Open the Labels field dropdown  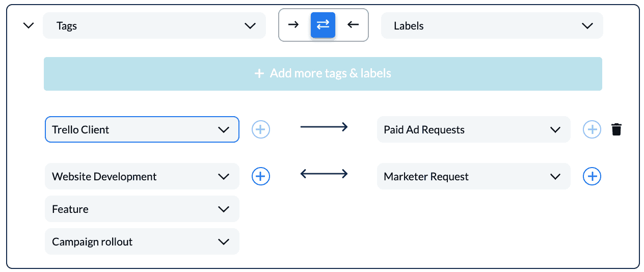492,25
